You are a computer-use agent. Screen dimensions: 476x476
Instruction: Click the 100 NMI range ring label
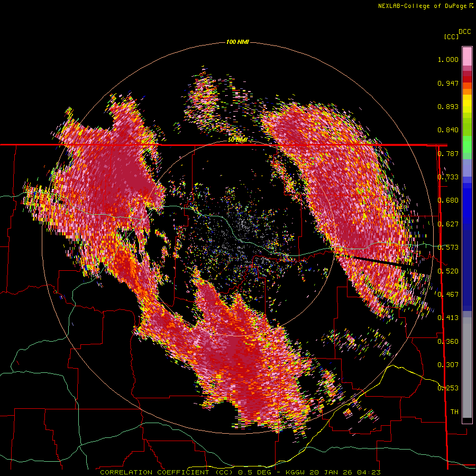coord(237,42)
